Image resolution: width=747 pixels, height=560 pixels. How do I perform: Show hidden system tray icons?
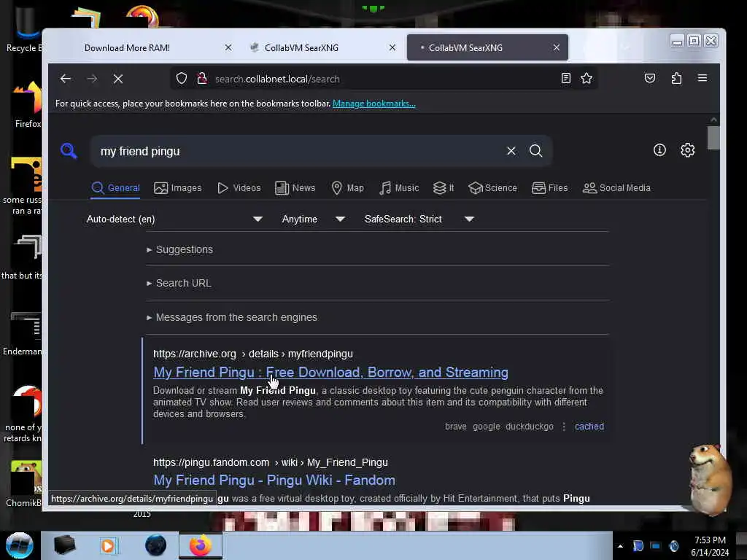coord(620,546)
